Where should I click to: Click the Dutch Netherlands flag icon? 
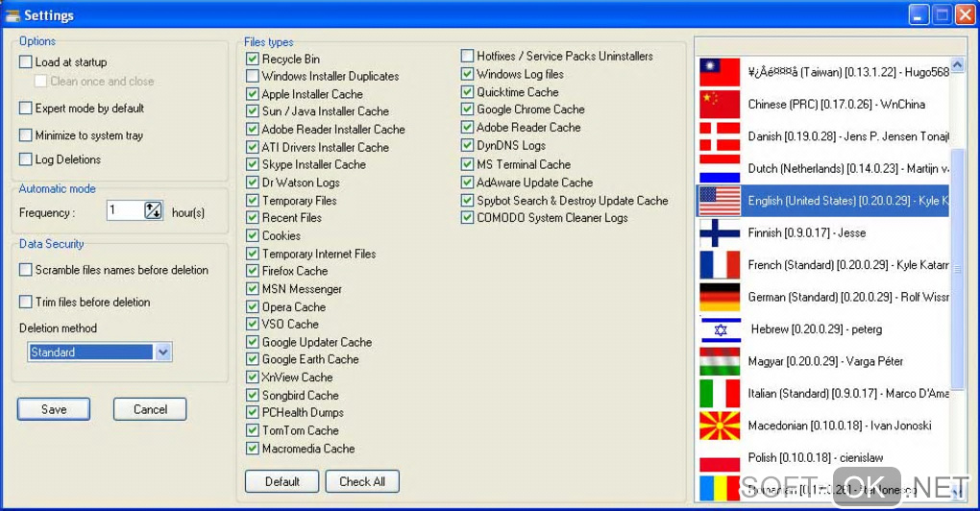[x=720, y=169]
